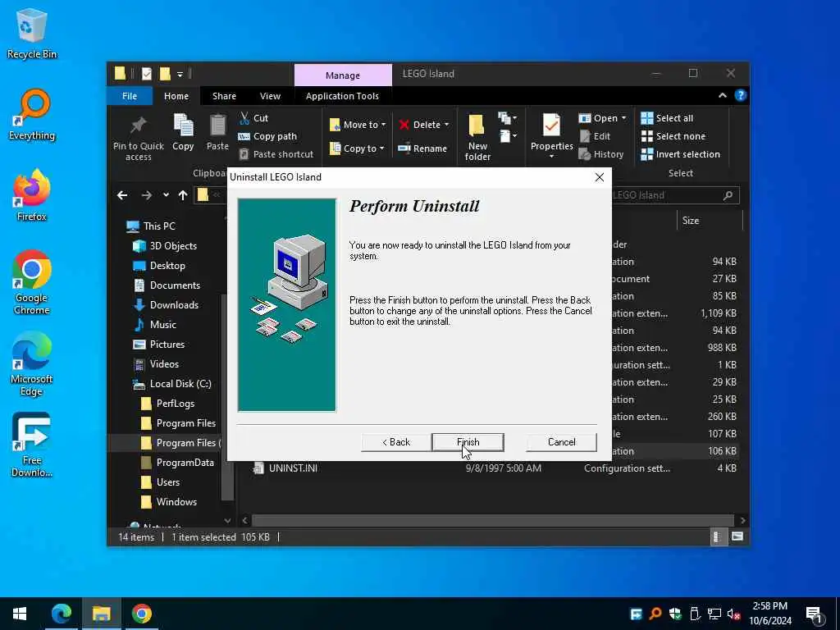The width and height of the screenshot is (840, 630).
Task: Open the Application Tools tab
Action: [x=342, y=96]
